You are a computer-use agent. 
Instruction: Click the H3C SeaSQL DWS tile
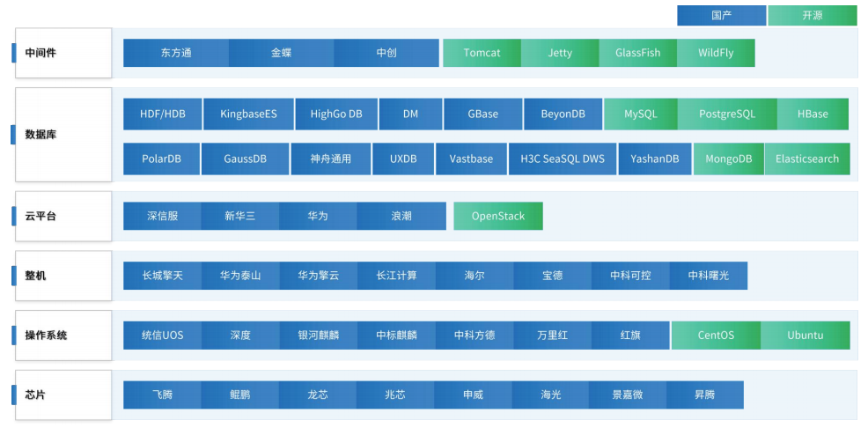tap(563, 159)
